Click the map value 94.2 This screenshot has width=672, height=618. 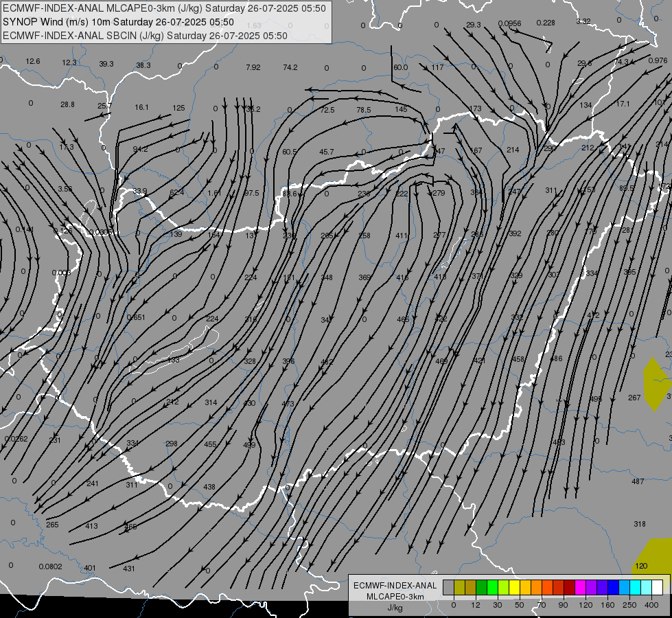point(140,149)
